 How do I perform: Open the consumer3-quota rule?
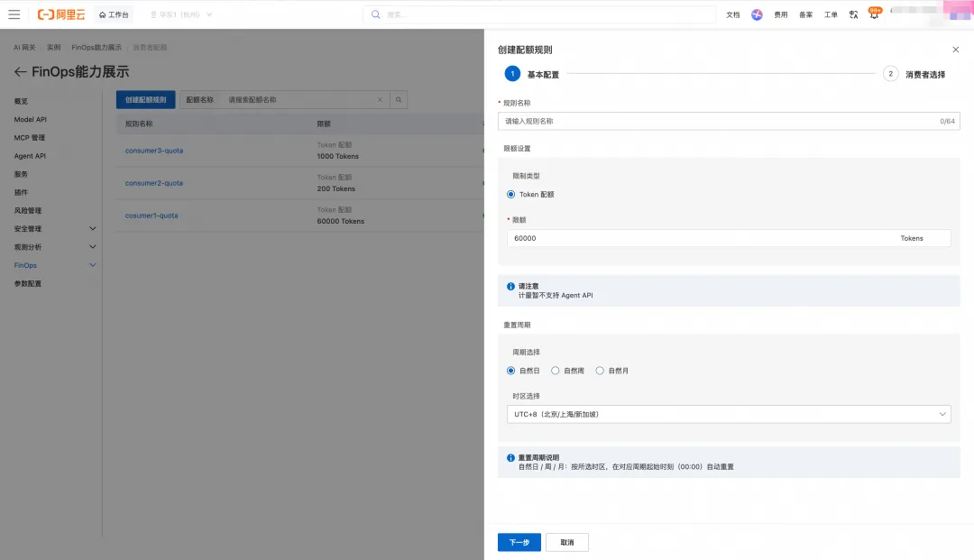click(154, 151)
